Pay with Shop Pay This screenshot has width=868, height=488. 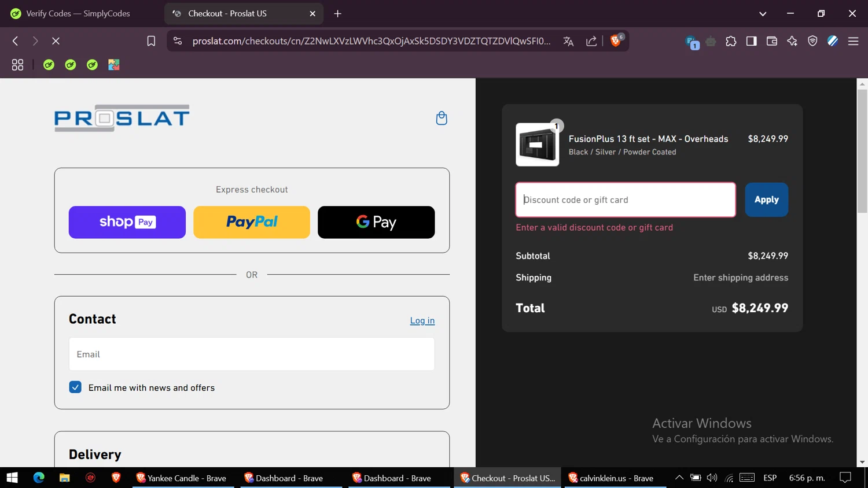127,222
